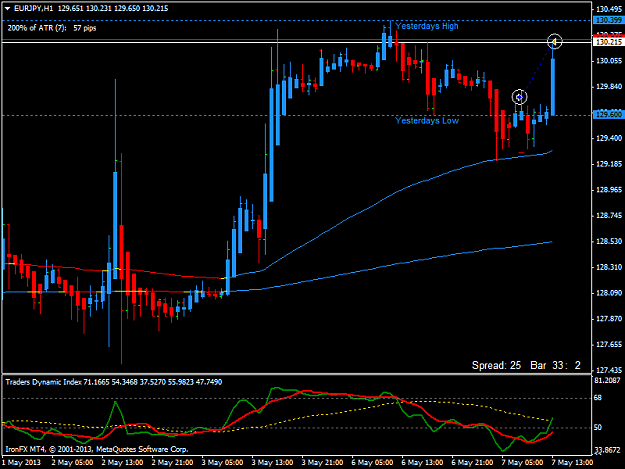Click the 127.870 price axis value
The image size is (625, 469).
[x=609, y=318]
